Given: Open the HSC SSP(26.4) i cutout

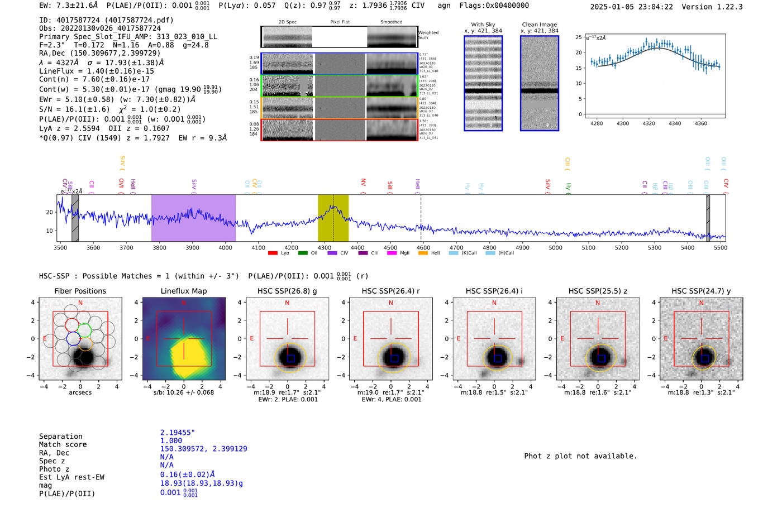Looking at the screenshot, I should (494, 339).
